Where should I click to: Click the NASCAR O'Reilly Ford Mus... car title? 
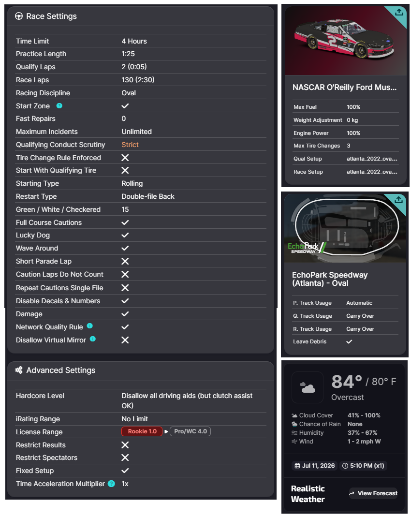click(x=345, y=88)
